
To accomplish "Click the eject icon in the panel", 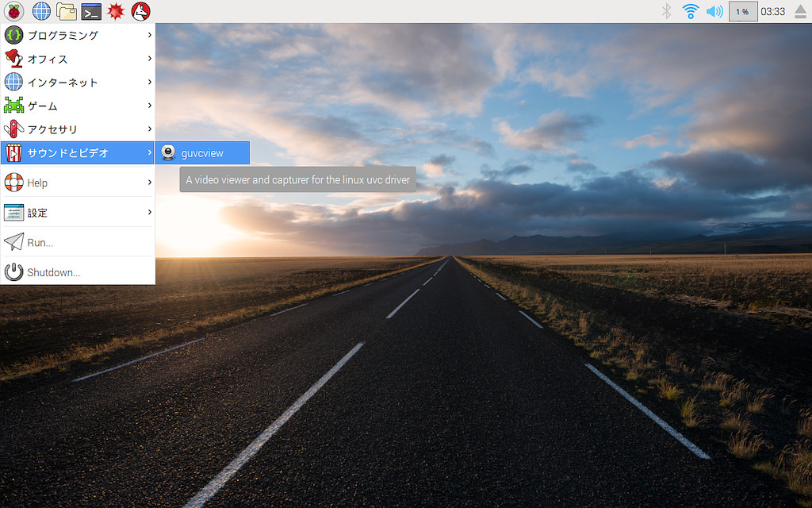I will click(x=801, y=11).
